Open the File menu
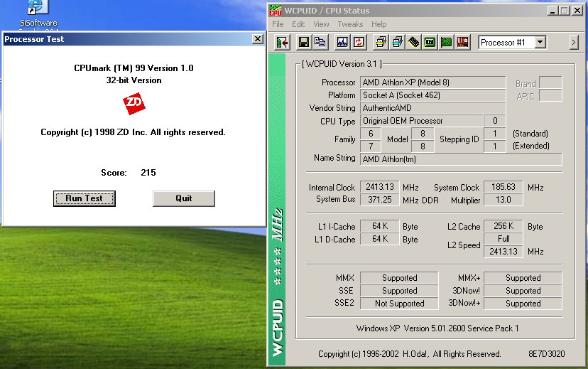Viewport: 588px width, 369px height. (278, 24)
